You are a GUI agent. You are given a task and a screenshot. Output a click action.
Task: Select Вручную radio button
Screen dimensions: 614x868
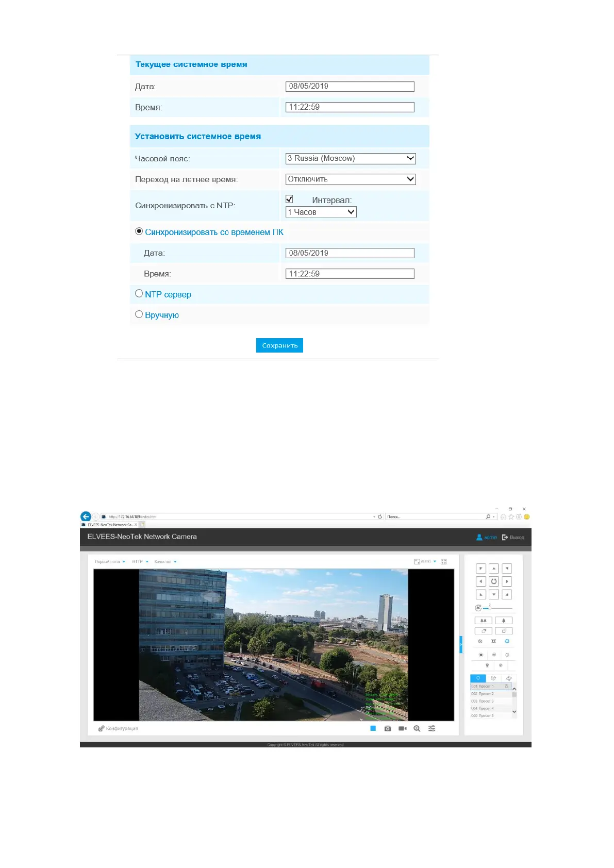click(139, 314)
